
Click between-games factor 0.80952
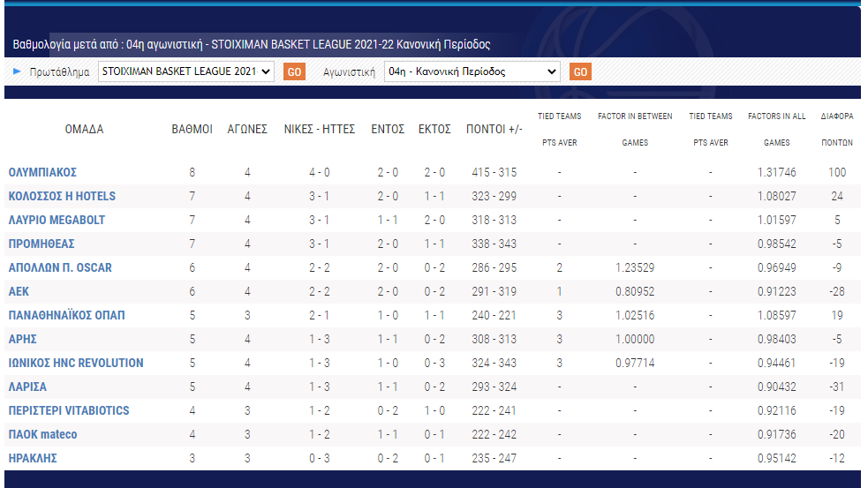(x=635, y=291)
